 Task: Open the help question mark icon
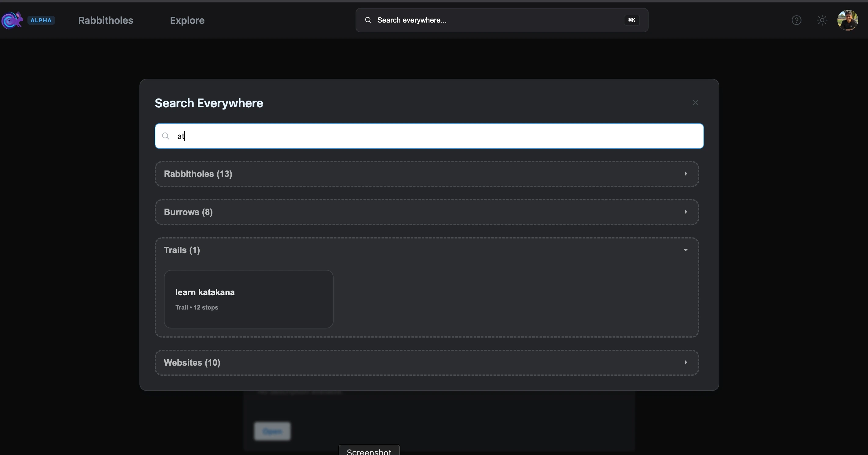point(796,20)
